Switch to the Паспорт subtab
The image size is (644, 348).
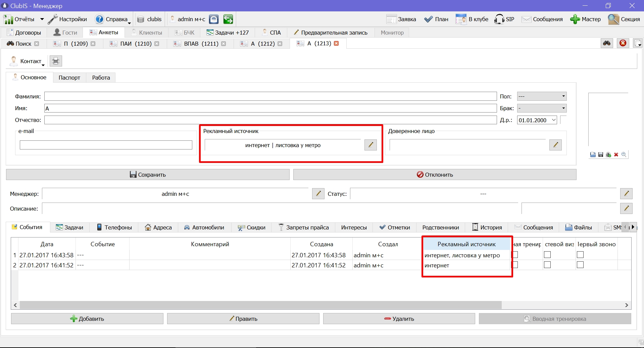(x=69, y=78)
